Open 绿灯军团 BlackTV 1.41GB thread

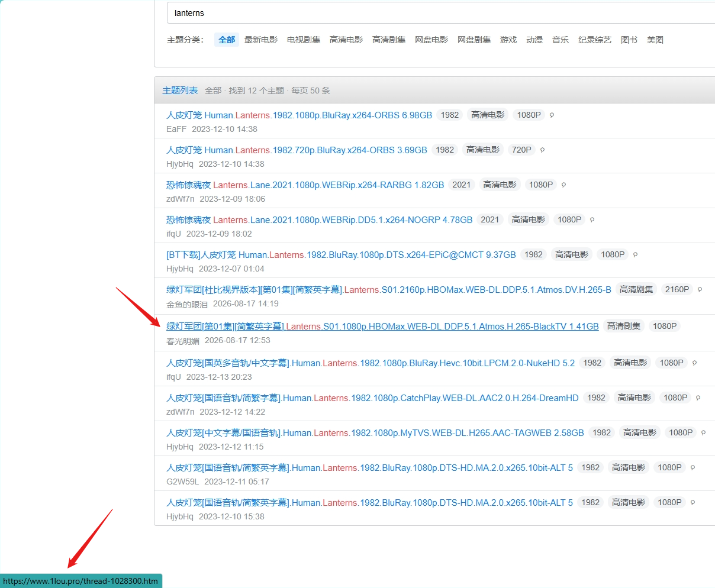point(382,327)
